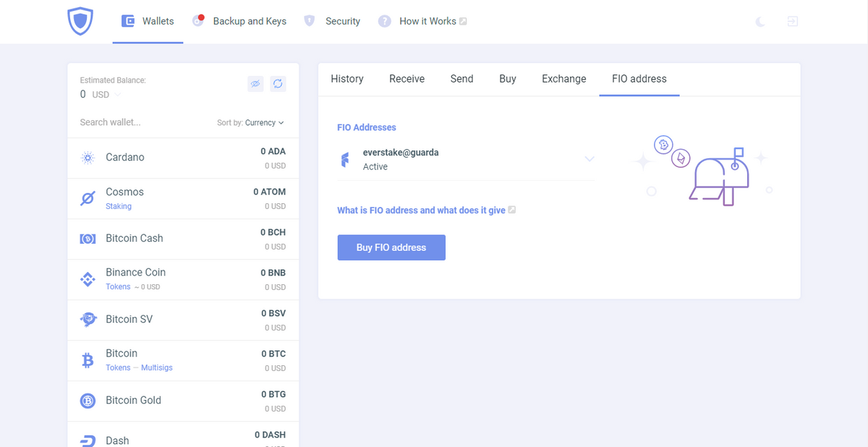The height and width of the screenshot is (447, 868).
Task: Toggle dark mode moon icon
Action: (x=760, y=22)
